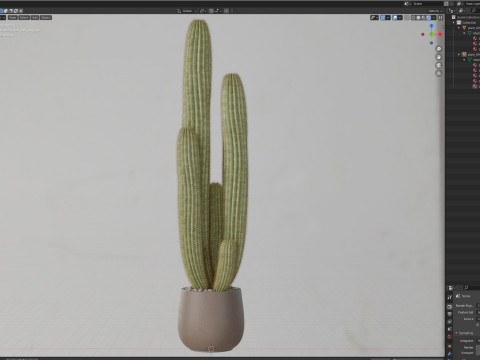Viewport: 480px width, 360px height.
Task: Open the Add menu in viewport header
Action: tap(35, 17)
